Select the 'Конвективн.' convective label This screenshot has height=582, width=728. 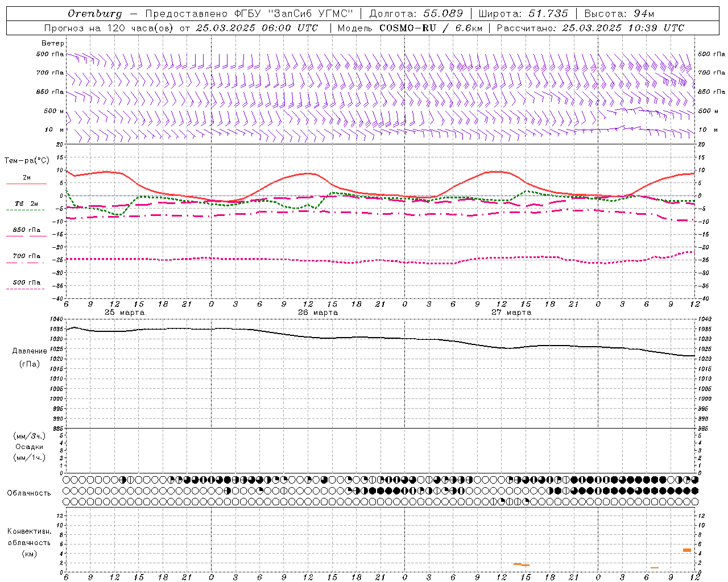pos(30,531)
